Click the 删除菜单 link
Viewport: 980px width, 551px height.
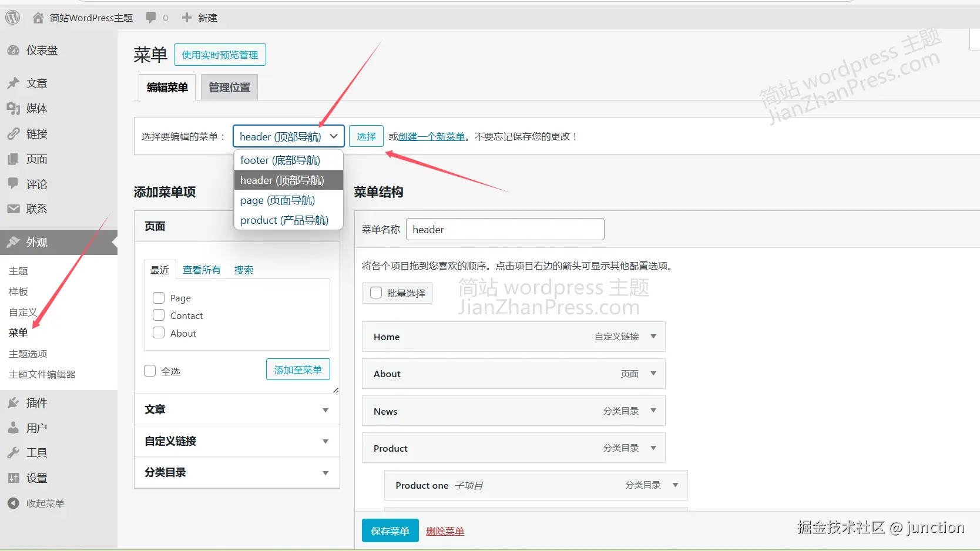[x=445, y=531]
